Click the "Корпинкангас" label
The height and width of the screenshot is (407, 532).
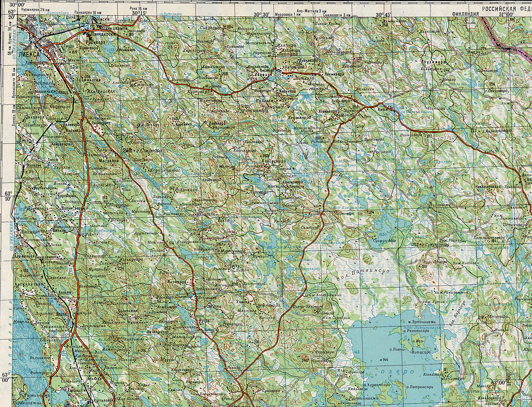coord(165,170)
